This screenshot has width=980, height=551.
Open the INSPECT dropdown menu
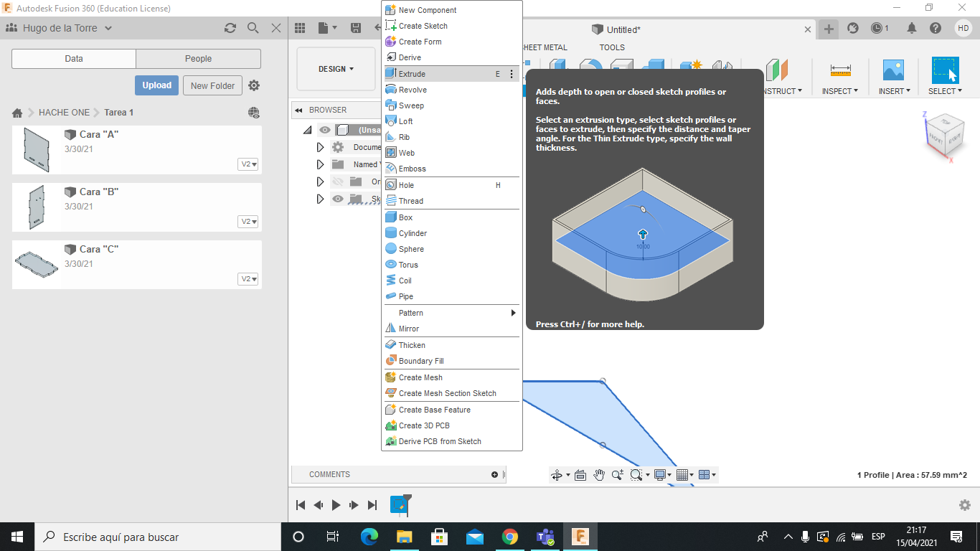click(840, 91)
